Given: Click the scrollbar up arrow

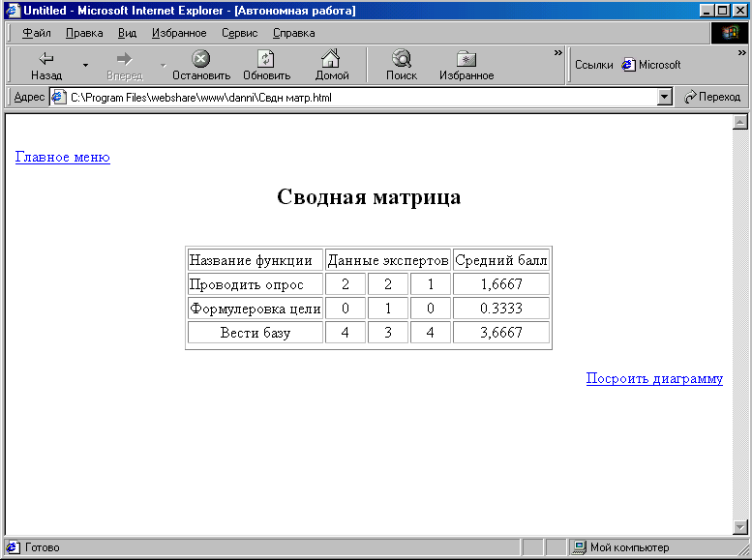Looking at the screenshot, I should click(740, 122).
